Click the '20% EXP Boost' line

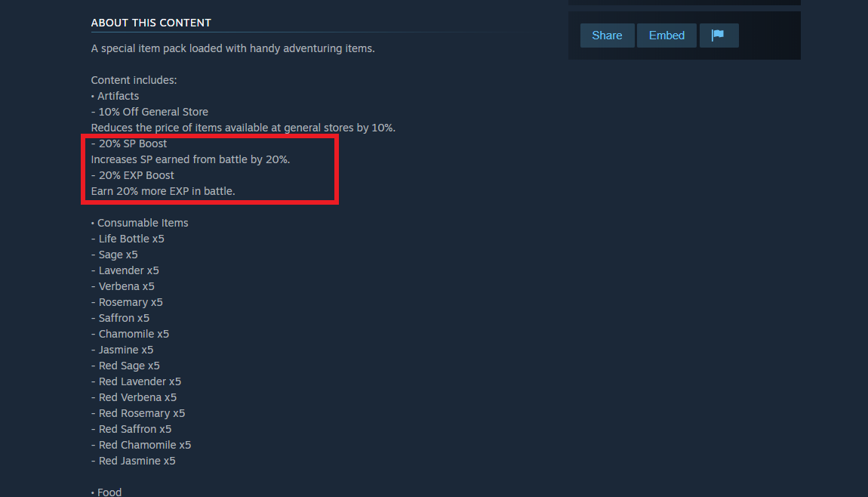[x=132, y=175]
